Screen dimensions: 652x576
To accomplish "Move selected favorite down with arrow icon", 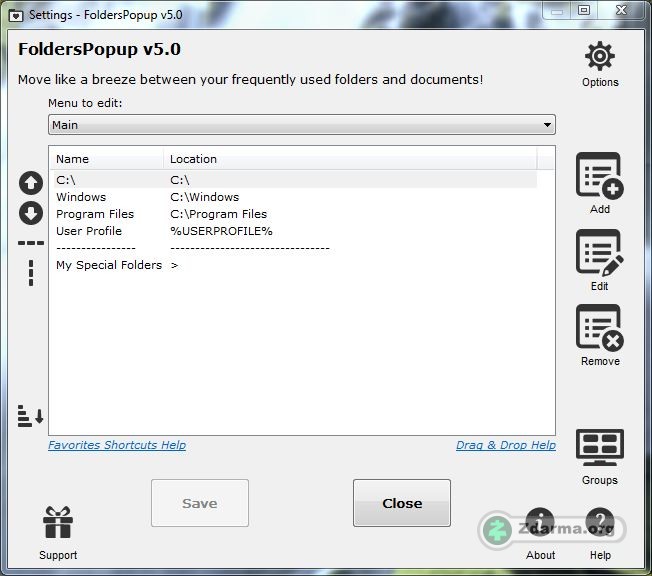I will pos(31,213).
